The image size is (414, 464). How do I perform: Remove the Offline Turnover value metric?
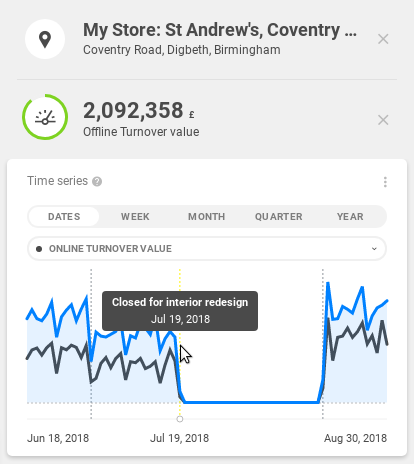pos(383,120)
